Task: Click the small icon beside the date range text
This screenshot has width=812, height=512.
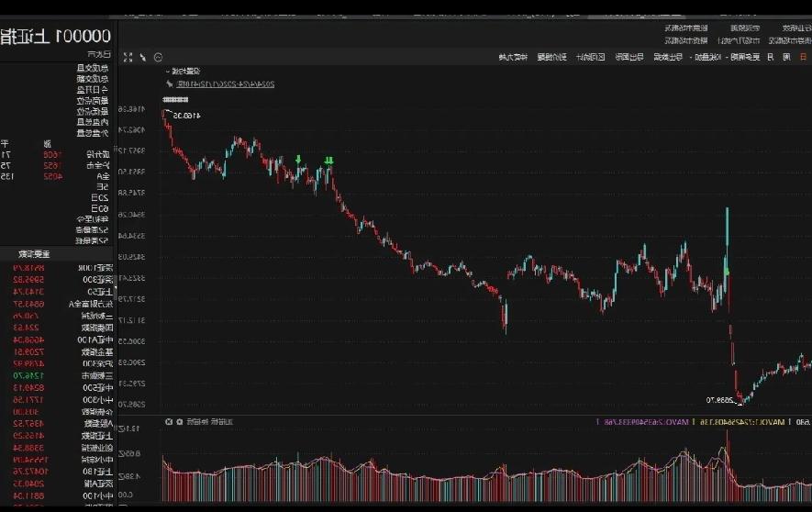Action: [x=170, y=83]
